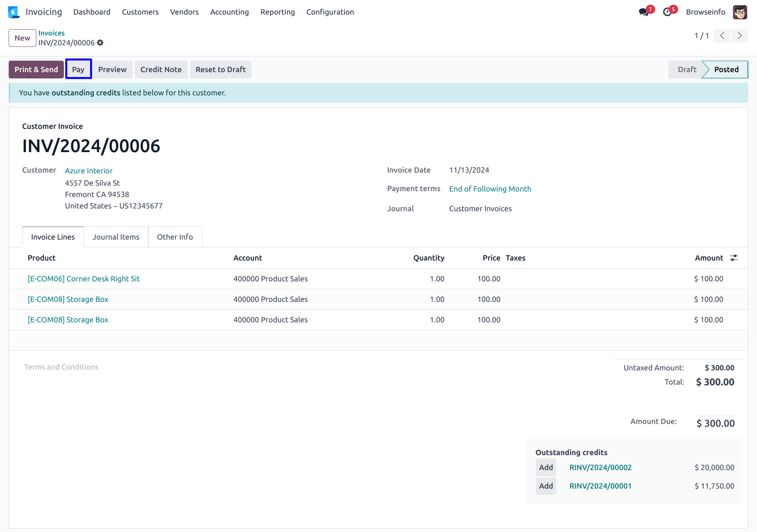
Task: Open the gear actions menu beside INV/2024/00006
Action: click(x=100, y=43)
